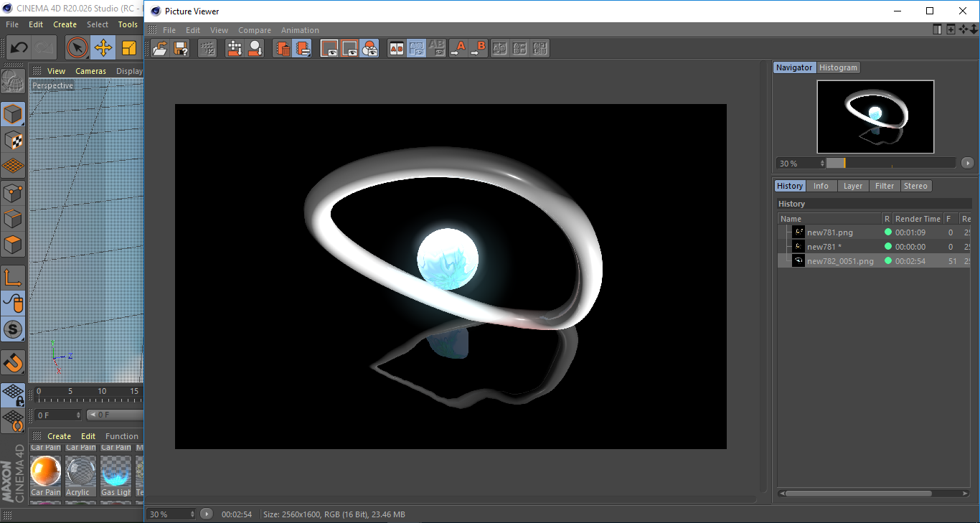Screen dimensions: 980x523
Task: Click the Remove image trash can icon
Action: coord(283,49)
